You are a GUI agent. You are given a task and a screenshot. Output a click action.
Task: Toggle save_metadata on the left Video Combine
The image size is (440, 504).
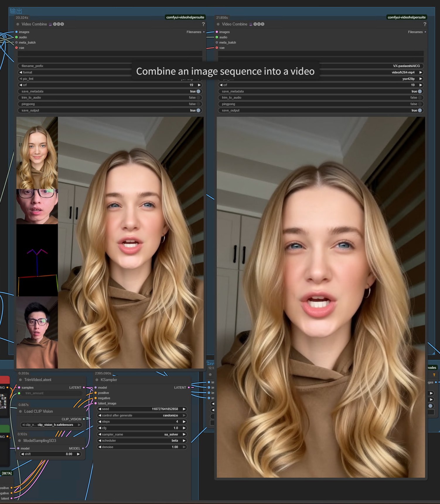(x=198, y=91)
